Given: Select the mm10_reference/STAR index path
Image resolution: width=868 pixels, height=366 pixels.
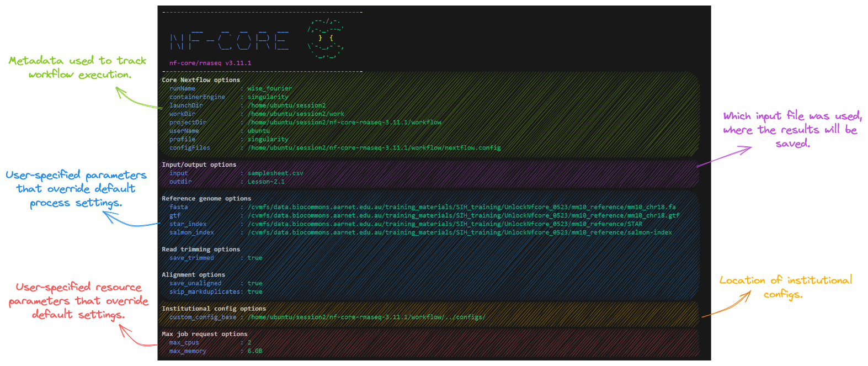Looking at the screenshot, I should pyautogui.click(x=445, y=224).
